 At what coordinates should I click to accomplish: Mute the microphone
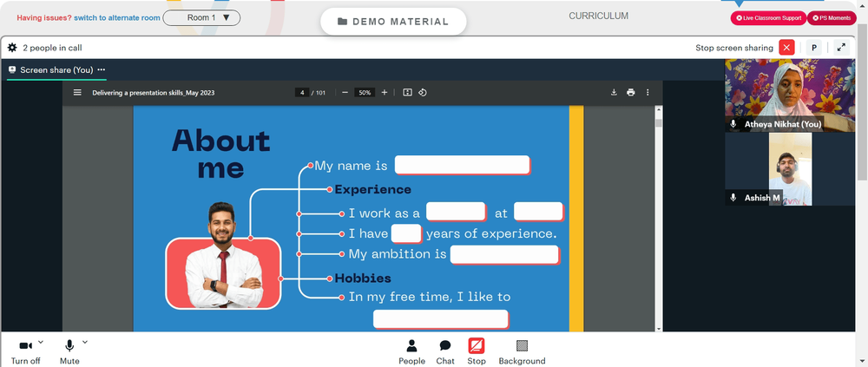point(69,352)
